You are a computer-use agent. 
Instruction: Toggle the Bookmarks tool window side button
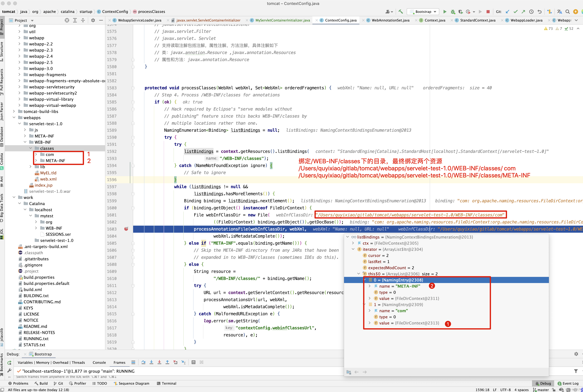pyautogui.click(x=2, y=365)
